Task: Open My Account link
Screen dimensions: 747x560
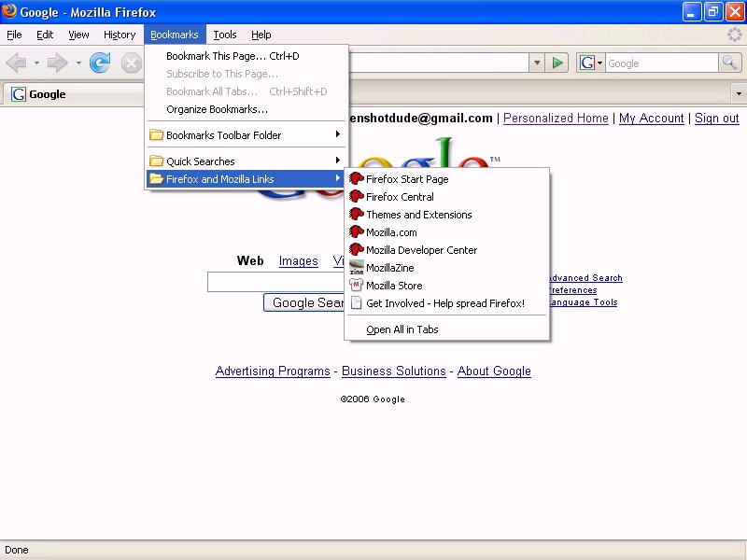Action: point(651,119)
